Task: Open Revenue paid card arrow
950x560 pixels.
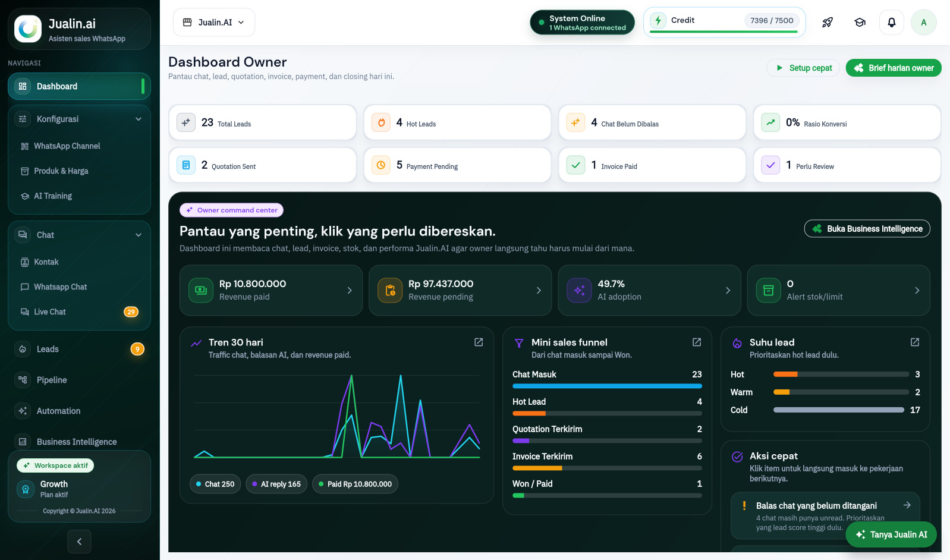Action: (x=350, y=290)
